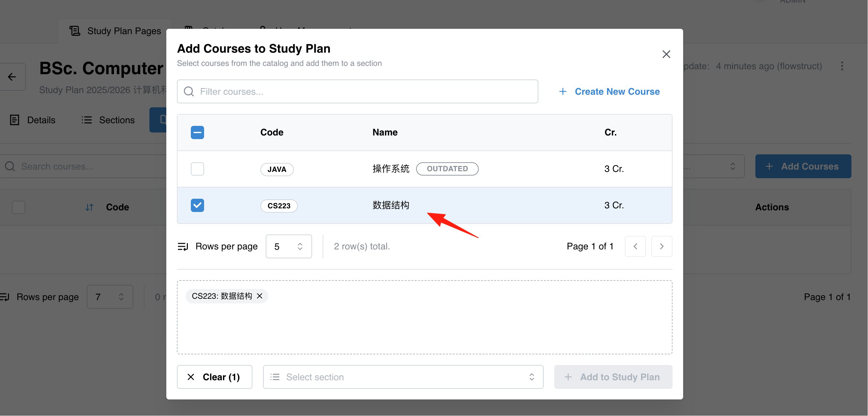Click the Clear (1) button

point(214,377)
